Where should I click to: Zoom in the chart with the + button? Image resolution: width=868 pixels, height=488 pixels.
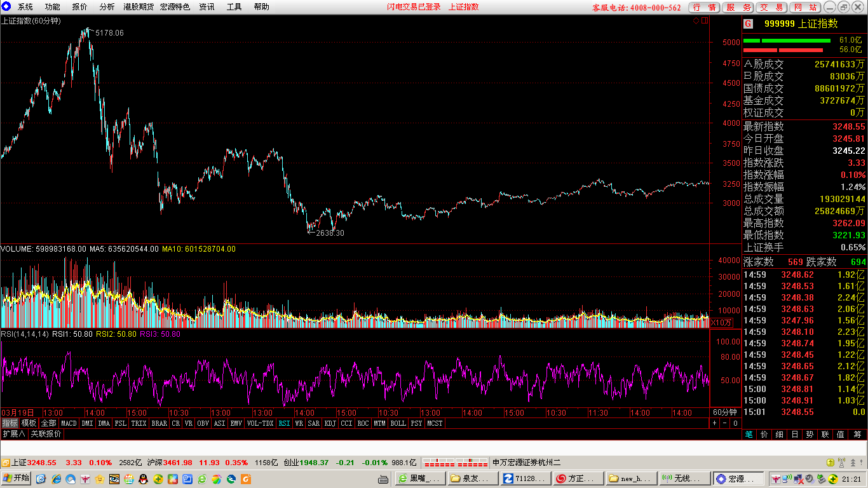pyautogui.click(x=714, y=423)
